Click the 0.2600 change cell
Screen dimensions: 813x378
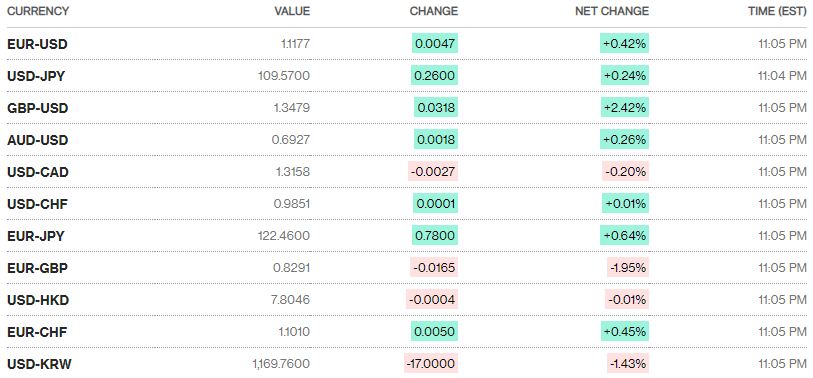point(434,76)
